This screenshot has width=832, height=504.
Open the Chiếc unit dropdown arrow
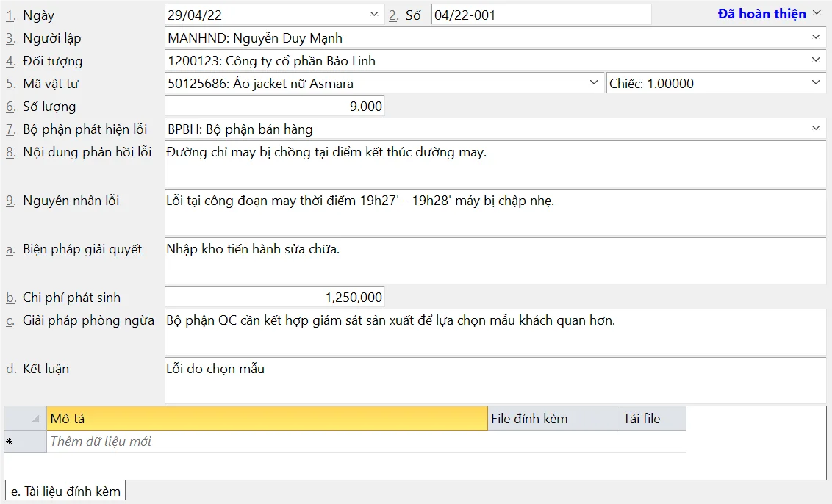(816, 83)
